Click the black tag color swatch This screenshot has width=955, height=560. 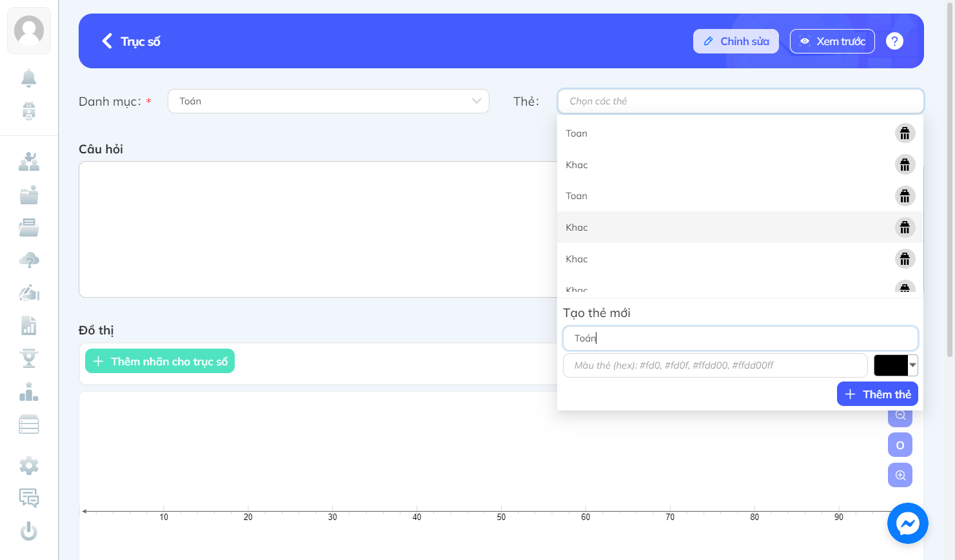[x=891, y=365]
